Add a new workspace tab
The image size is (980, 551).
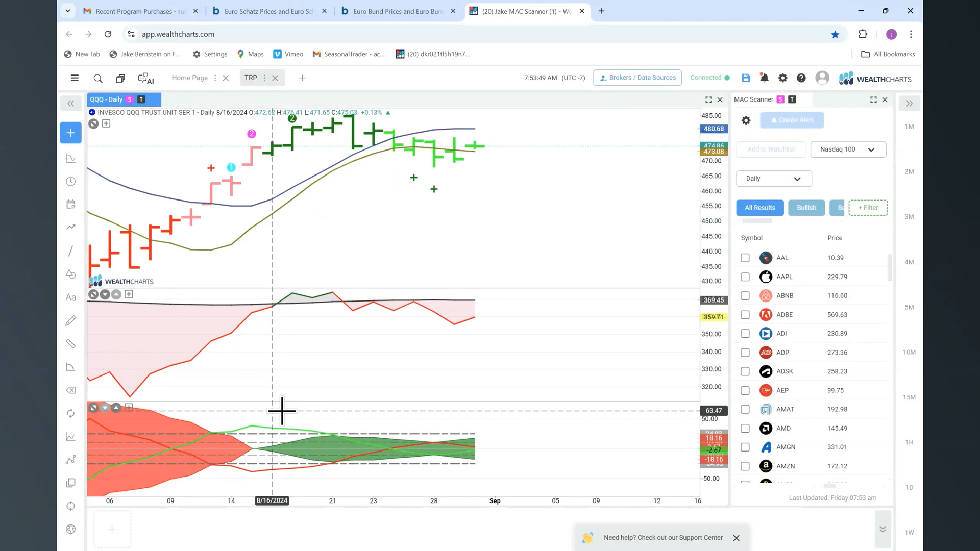[x=302, y=78]
